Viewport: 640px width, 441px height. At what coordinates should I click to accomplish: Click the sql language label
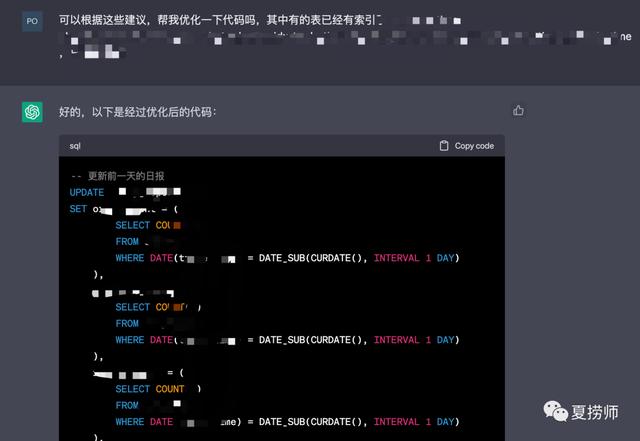(x=75, y=146)
